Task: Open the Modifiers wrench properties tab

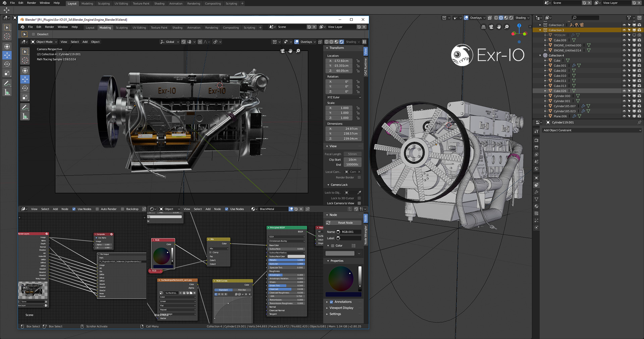Action: coord(536,192)
